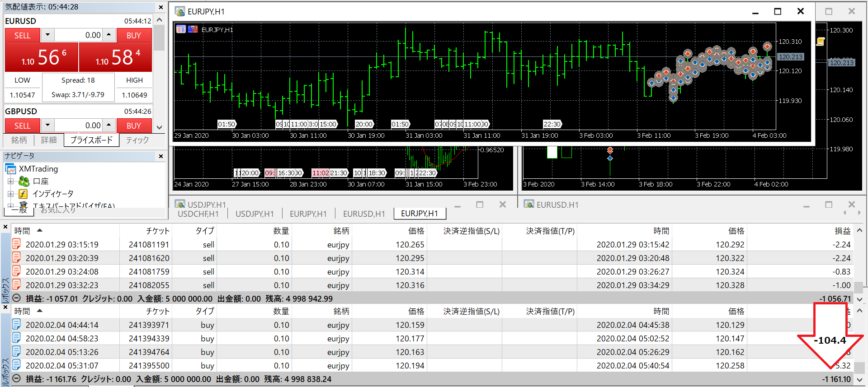
Task: Switch to the USDJPY,H1 chart tab
Action: pos(255,214)
